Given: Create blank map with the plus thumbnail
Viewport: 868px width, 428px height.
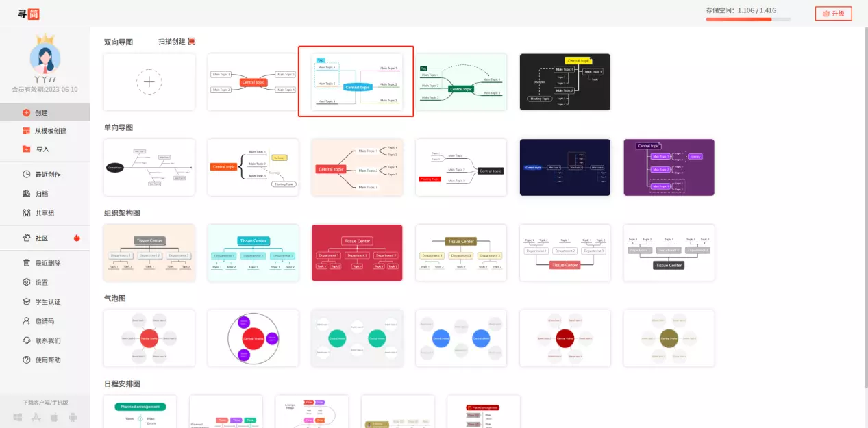Looking at the screenshot, I should (149, 82).
